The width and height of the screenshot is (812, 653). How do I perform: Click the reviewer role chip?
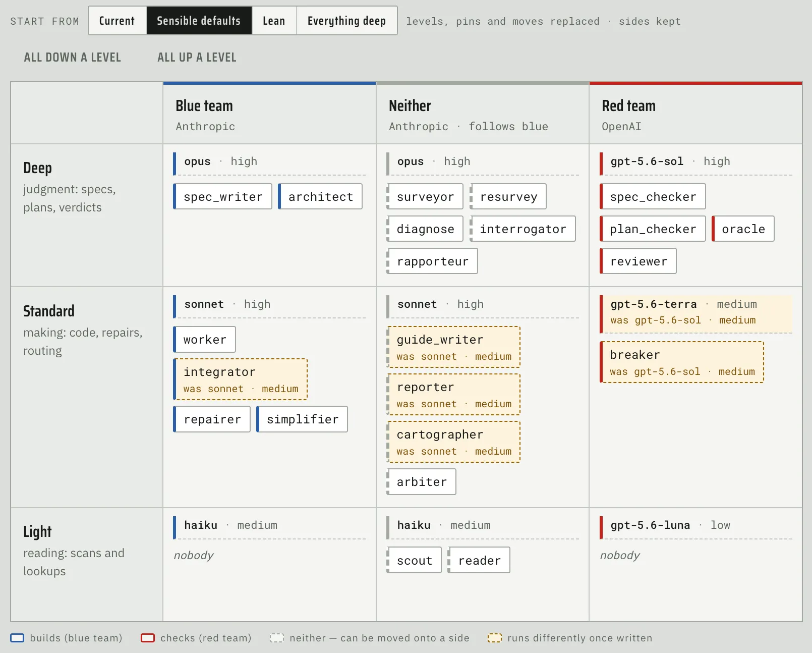[638, 261]
